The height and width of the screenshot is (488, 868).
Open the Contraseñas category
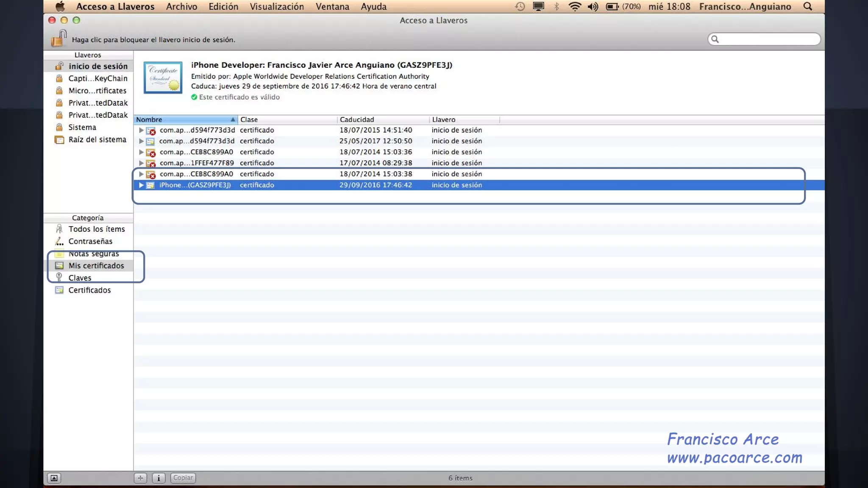[90, 241]
